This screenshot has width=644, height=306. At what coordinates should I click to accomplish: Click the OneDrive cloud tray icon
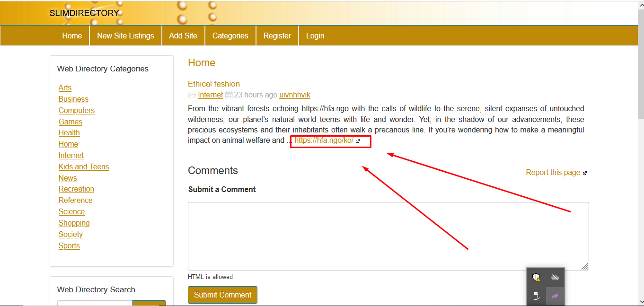[555, 278]
